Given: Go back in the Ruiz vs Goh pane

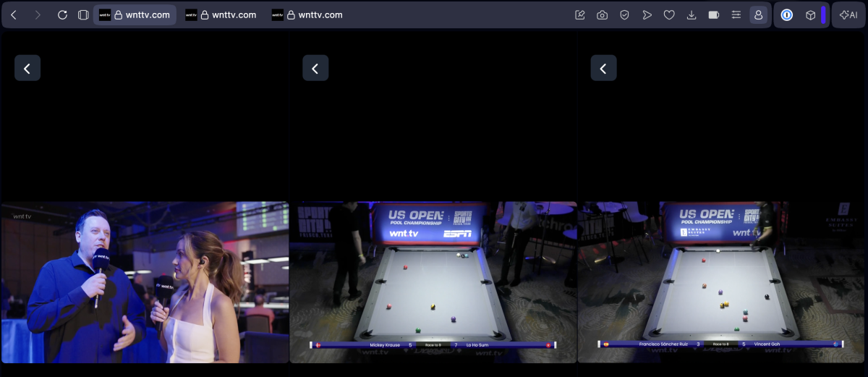Looking at the screenshot, I should pyautogui.click(x=603, y=68).
